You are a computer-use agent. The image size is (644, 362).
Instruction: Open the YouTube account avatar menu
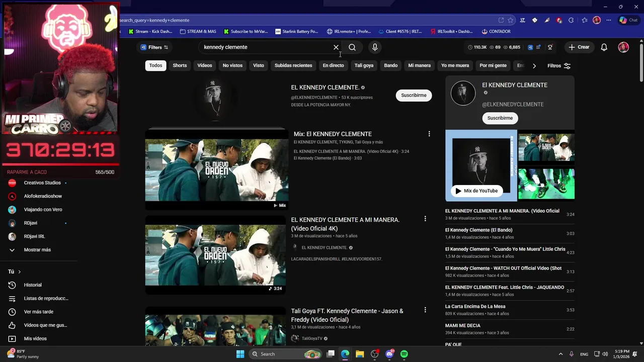tap(623, 47)
